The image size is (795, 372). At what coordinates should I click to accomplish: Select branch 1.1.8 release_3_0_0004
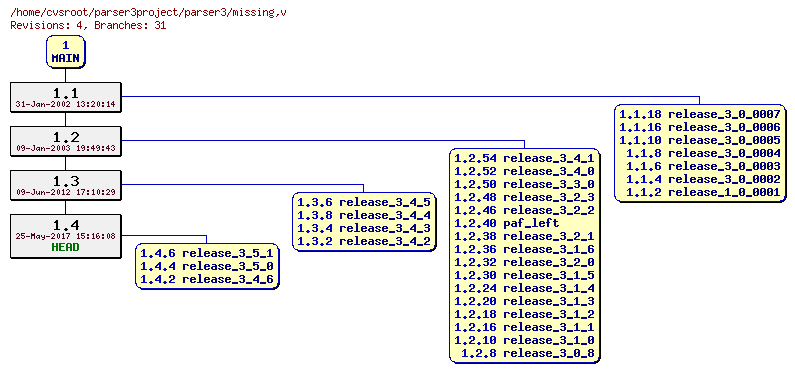coord(703,153)
